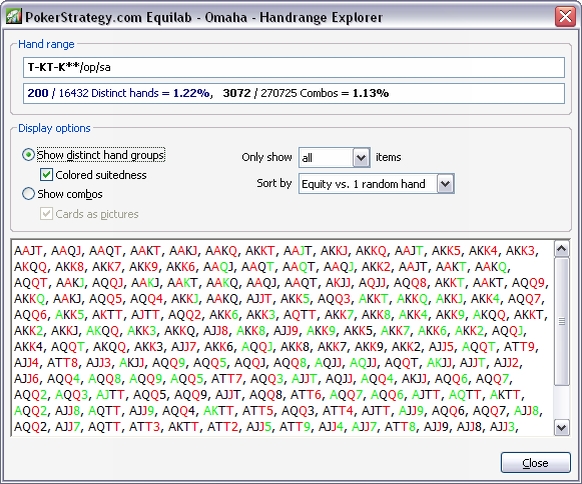Click the 'Display options' group label
This screenshot has width=582, height=484.
point(54,128)
